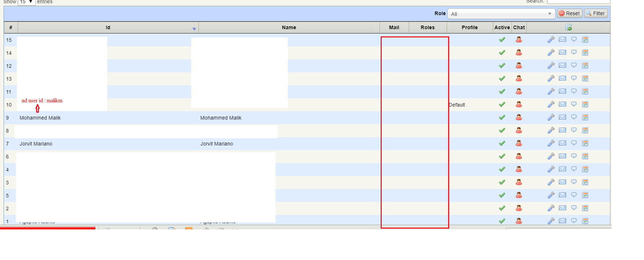Viewport: 644px width, 260px height.
Task: Click mail envelope icon for user 10
Action: click(562, 104)
